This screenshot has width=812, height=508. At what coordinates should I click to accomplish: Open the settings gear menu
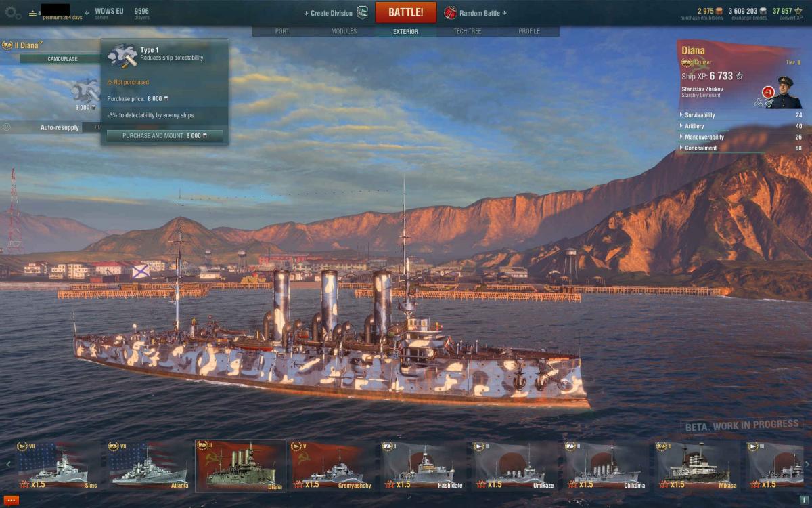(13, 12)
